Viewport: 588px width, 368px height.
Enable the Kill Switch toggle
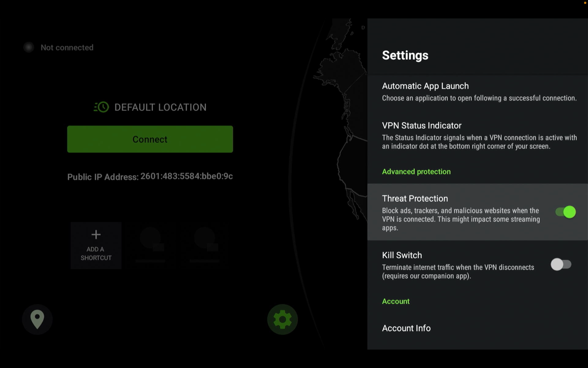(561, 264)
